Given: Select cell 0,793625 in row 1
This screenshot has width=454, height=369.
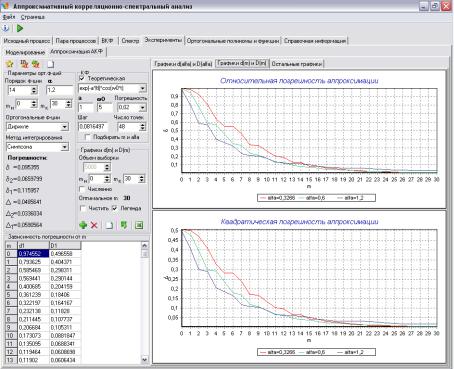Looking at the screenshot, I should tap(33, 262).
